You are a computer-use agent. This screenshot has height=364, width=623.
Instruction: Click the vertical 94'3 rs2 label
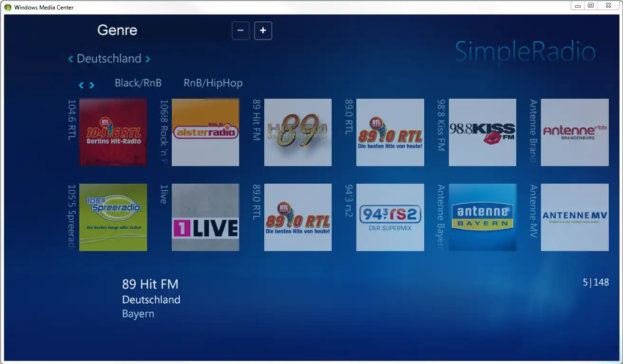coord(349,201)
